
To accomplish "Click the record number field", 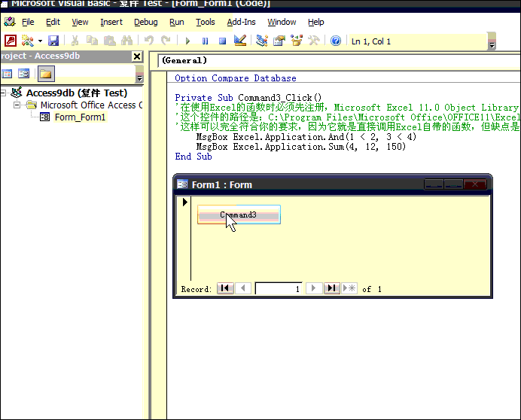I will click(279, 288).
